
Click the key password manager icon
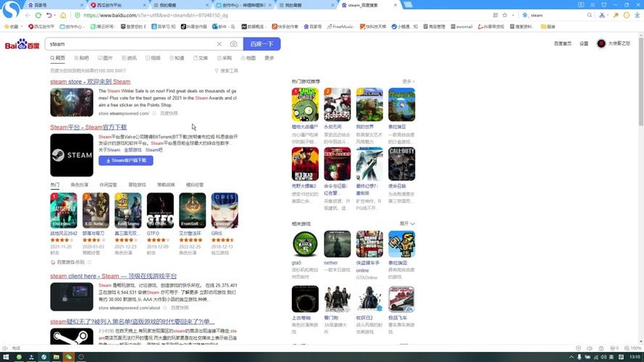616,15
